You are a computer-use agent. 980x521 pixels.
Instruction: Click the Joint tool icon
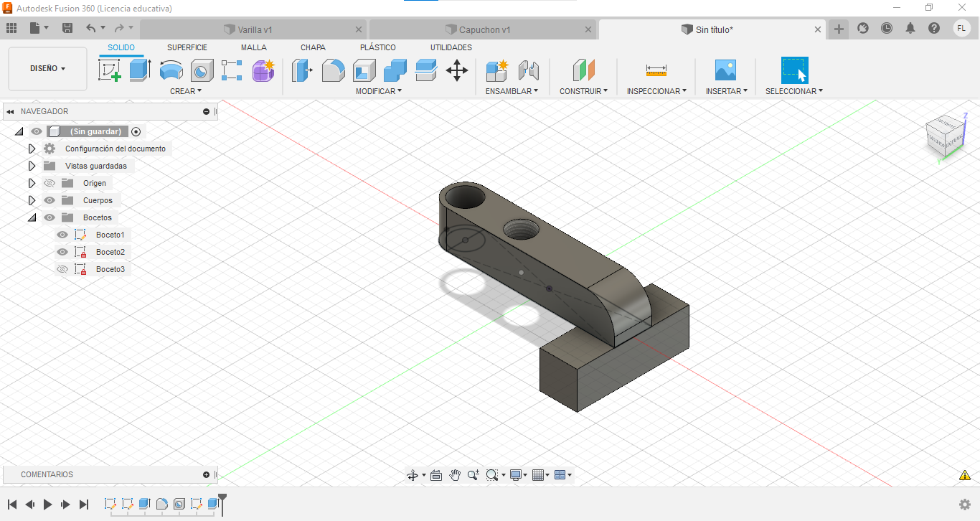click(x=528, y=70)
